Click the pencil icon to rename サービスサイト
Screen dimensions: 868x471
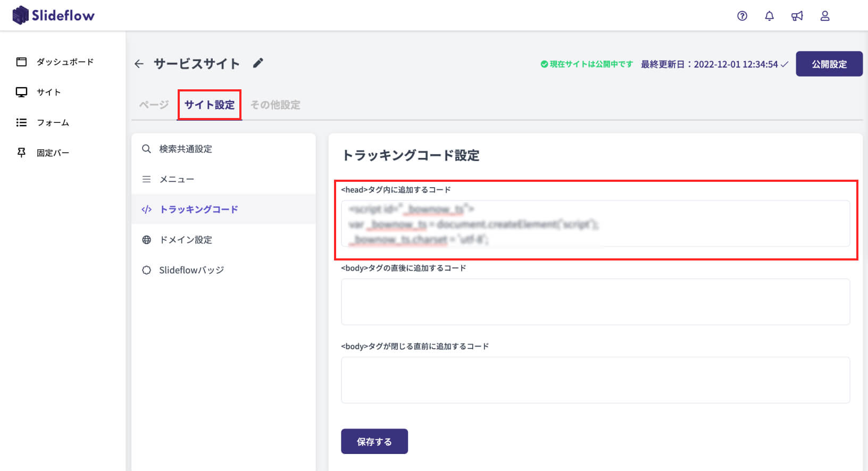[x=258, y=63]
